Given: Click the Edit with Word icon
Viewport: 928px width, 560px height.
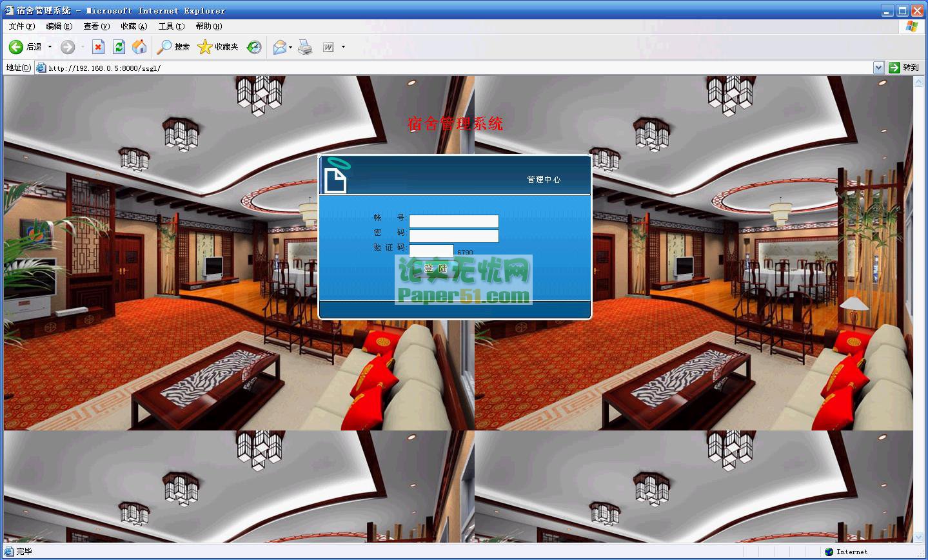Looking at the screenshot, I should pyautogui.click(x=328, y=47).
